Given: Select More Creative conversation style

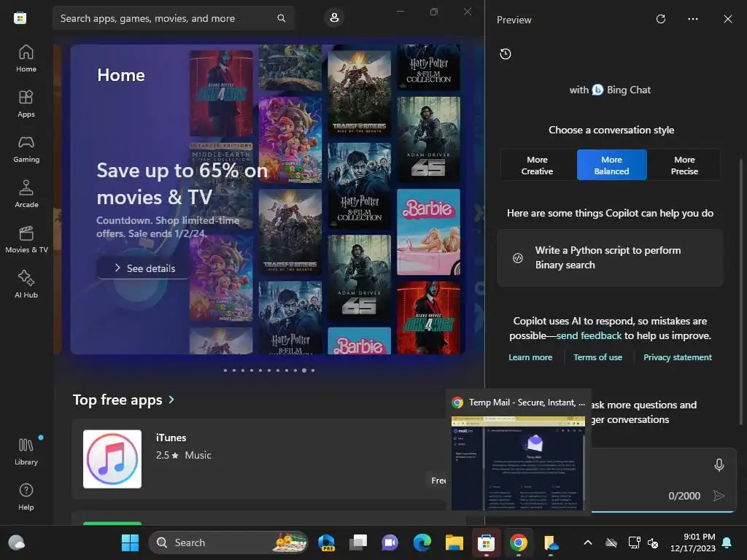Looking at the screenshot, I should (x=538, y=166).
